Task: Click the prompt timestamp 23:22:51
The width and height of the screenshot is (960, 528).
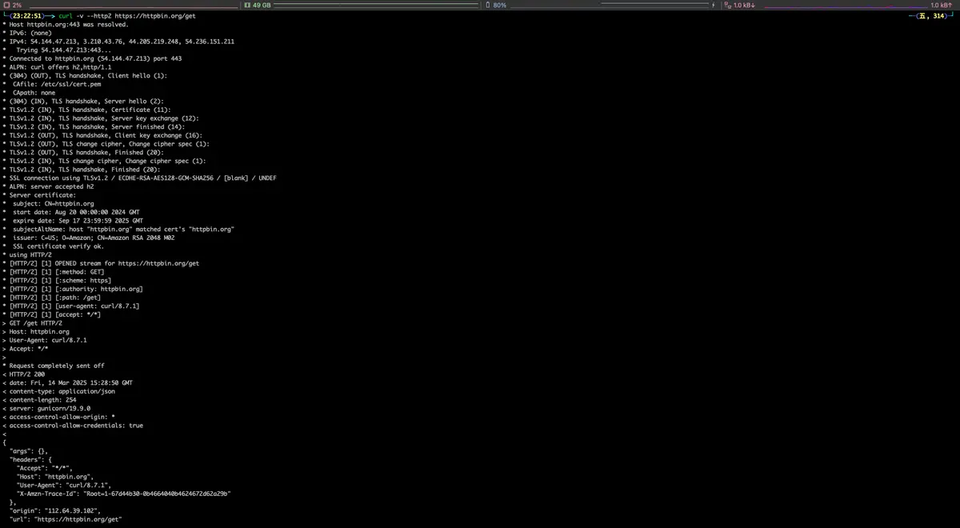Action: (26, 16)
